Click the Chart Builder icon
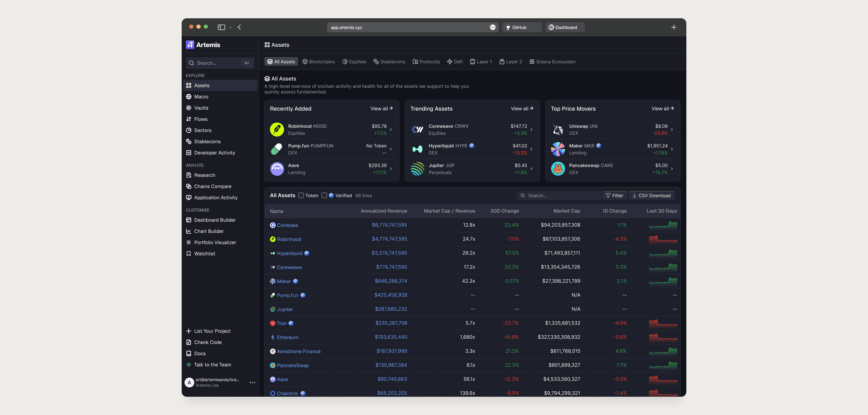 [x=189, y=231]
